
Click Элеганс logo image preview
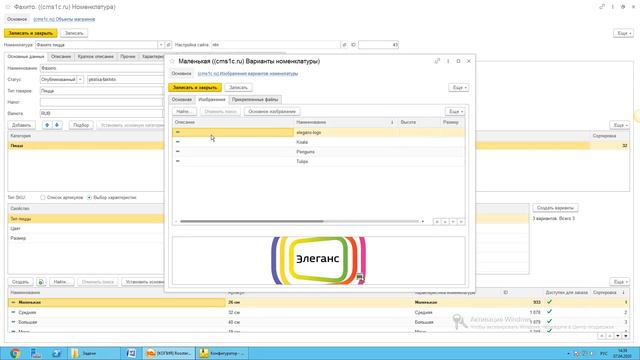318,260
